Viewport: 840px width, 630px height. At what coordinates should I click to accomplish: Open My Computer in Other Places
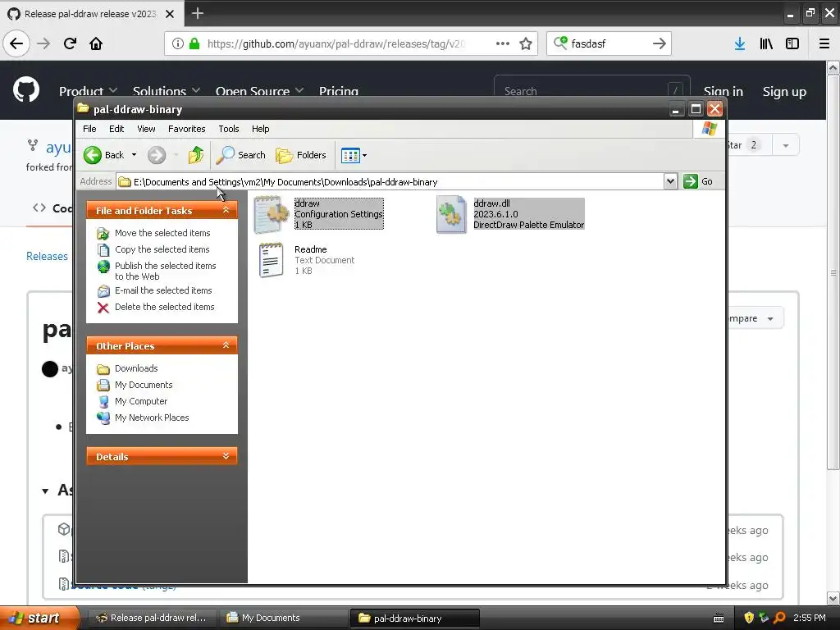click(x=141, y=401)
